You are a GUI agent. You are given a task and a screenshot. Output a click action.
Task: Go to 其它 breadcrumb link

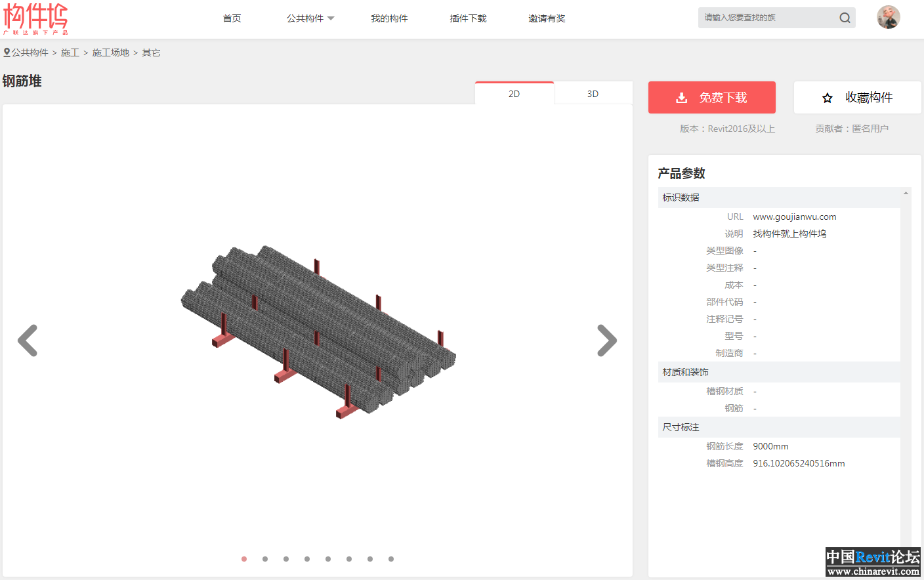(151, 52)
